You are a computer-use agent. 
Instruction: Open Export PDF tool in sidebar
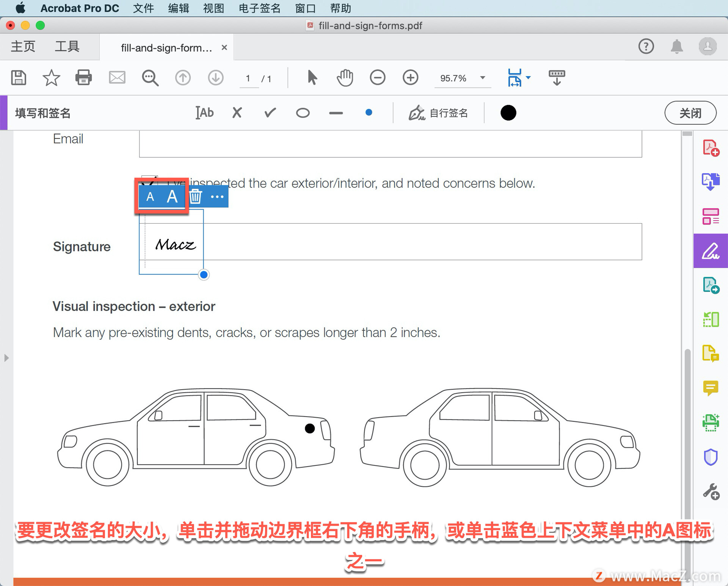pyautogui.click(x=711, y=182)
